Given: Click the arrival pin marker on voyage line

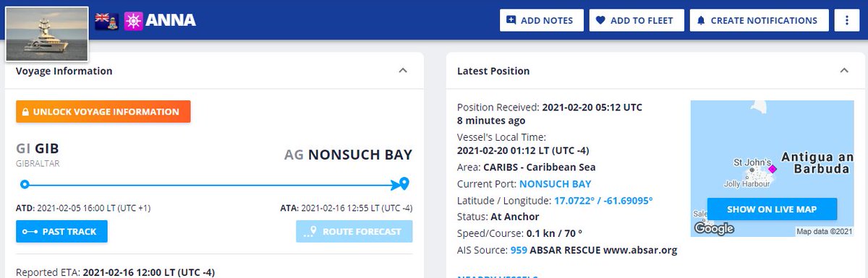Looking at the screenshot, I should [404, 183].
